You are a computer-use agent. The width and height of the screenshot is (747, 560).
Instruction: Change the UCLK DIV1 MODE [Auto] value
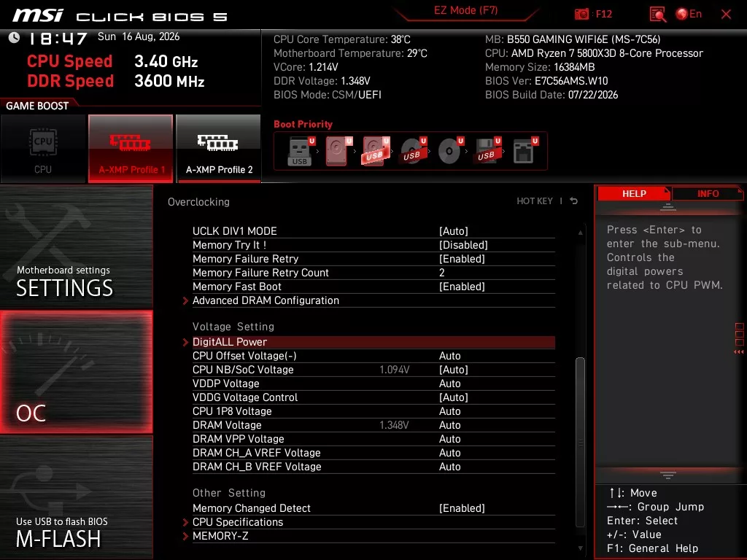[454, 231]
